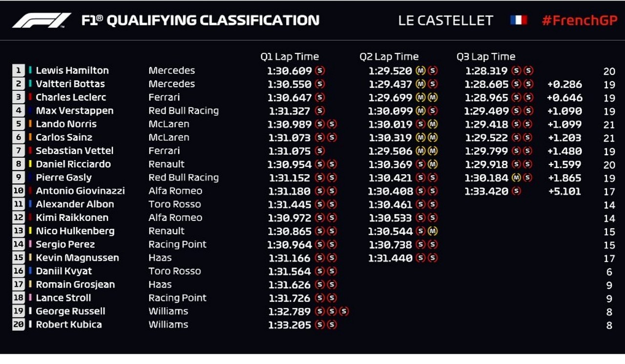Click the medium tyre icon in Hulkenberg's Q2 time
This screenshot has width=625, height=364.
(x=433, y=231)
